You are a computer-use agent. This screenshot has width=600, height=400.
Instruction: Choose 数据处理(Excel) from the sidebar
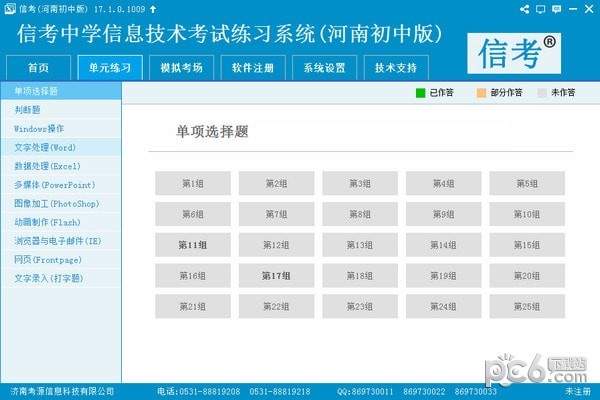coord(47,166)
